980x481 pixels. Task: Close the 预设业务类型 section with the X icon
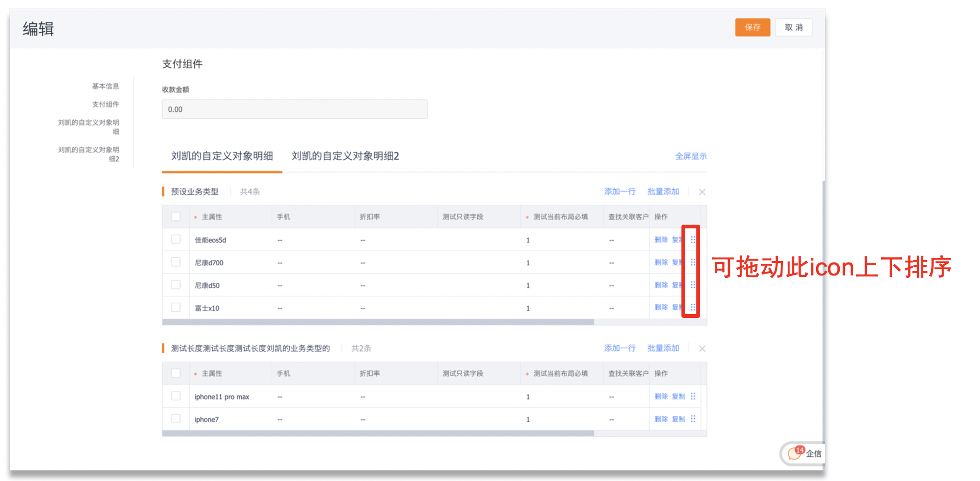702,192
